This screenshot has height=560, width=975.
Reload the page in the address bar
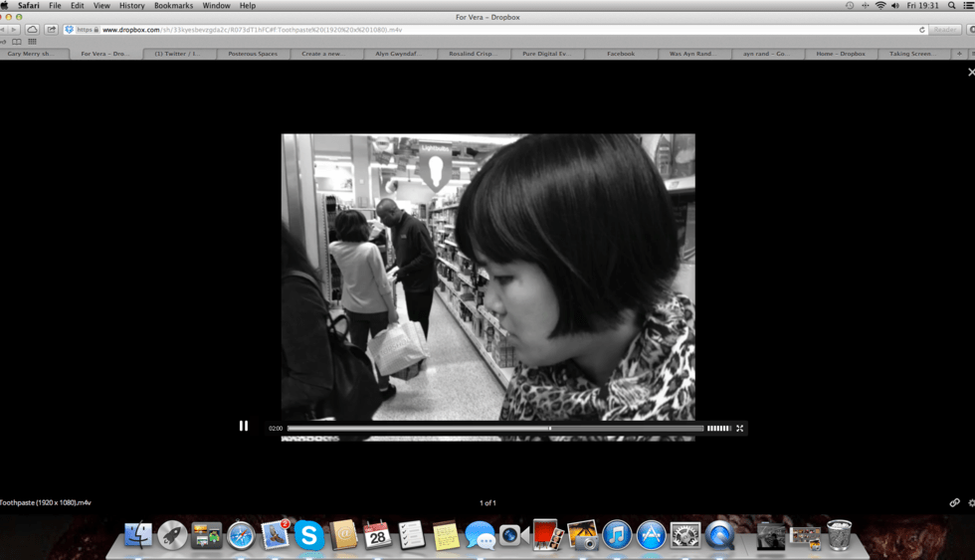922,30
